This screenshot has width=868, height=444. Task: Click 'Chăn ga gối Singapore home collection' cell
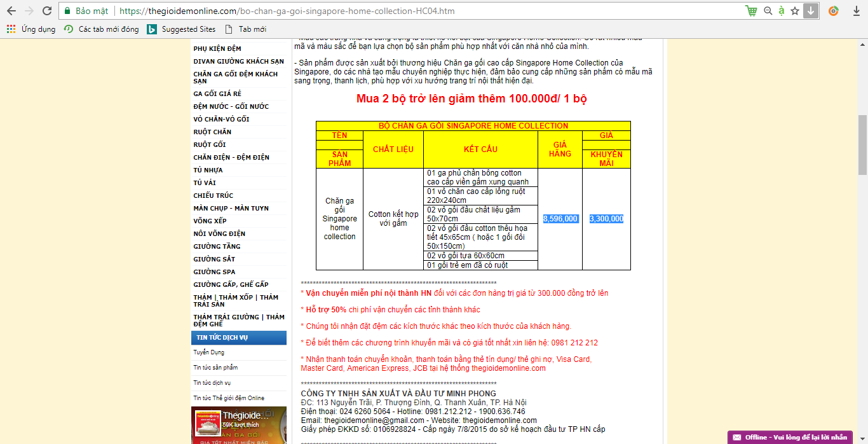tap(340, 219)
